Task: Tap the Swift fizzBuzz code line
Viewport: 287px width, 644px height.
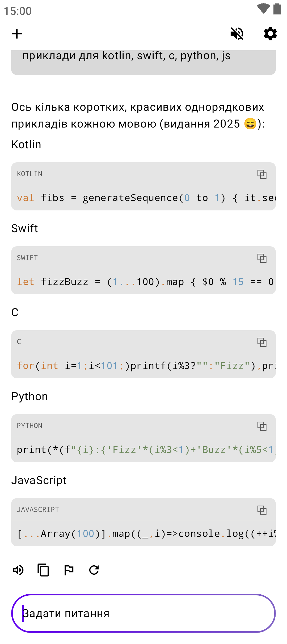Action: [x=143, y=282]
